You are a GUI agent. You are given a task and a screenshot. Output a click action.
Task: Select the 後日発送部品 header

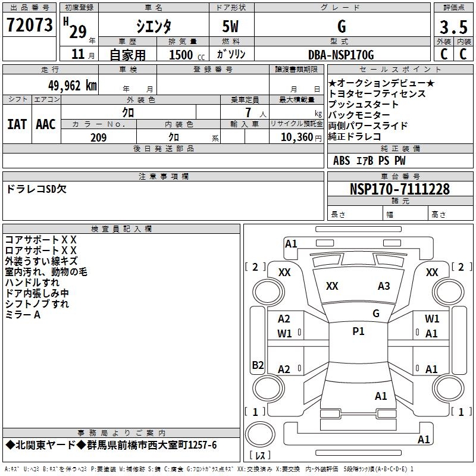163,148
